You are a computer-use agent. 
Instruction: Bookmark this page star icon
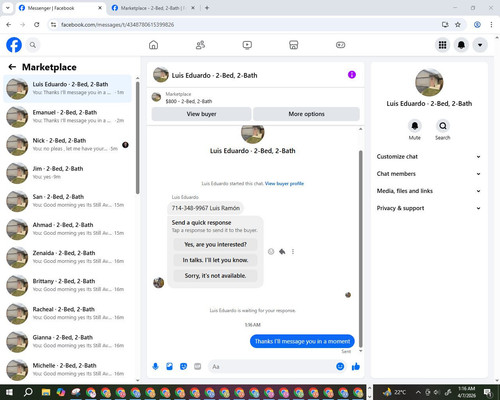tap(458, 25)
